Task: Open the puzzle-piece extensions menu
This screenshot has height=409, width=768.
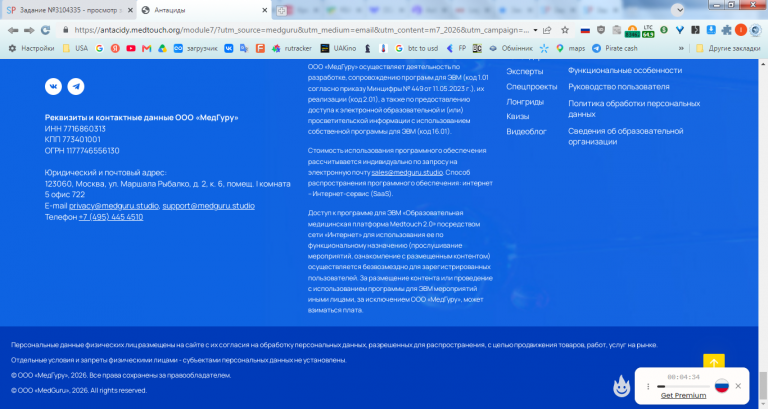Action: coord(726,30)
